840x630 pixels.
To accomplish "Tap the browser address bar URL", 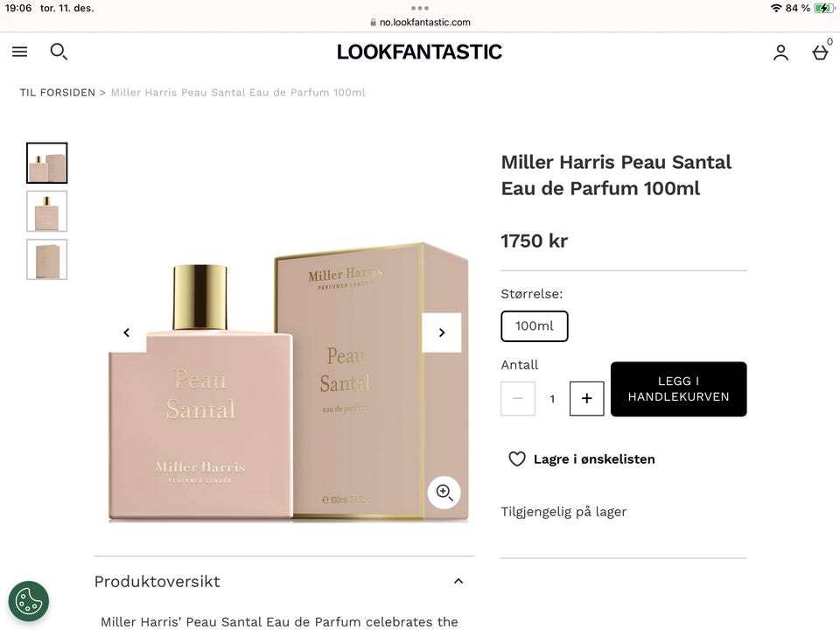I will [x=420, y=23].
